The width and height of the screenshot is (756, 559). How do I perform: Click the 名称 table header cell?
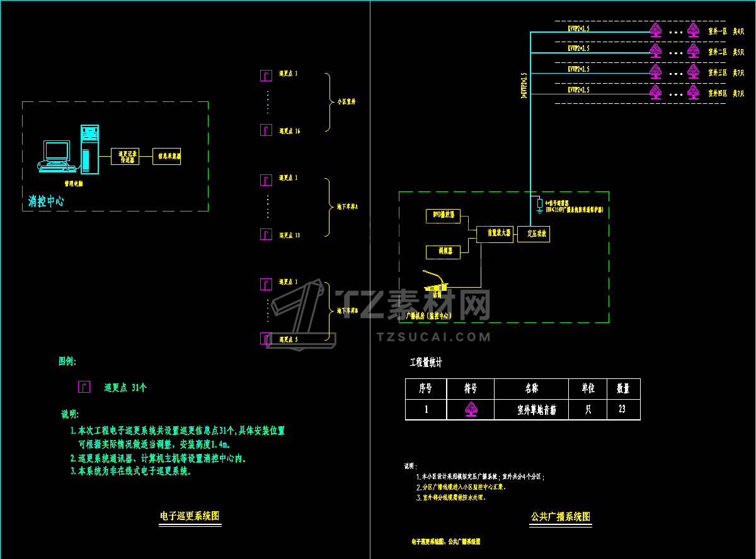coord(531,389)
